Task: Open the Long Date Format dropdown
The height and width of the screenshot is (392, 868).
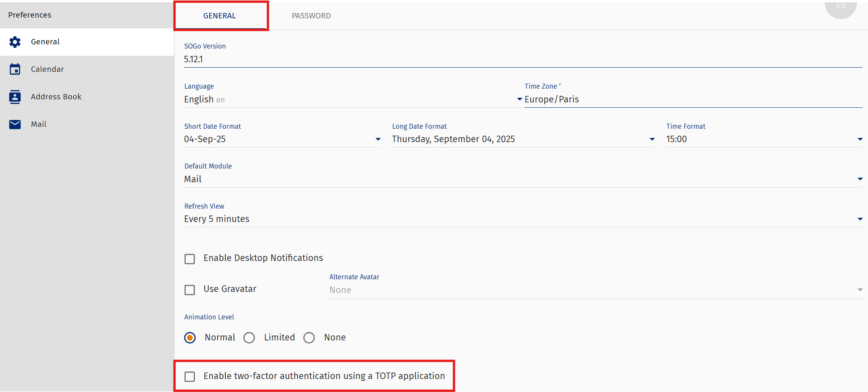Action: click(x=523, y=139)
